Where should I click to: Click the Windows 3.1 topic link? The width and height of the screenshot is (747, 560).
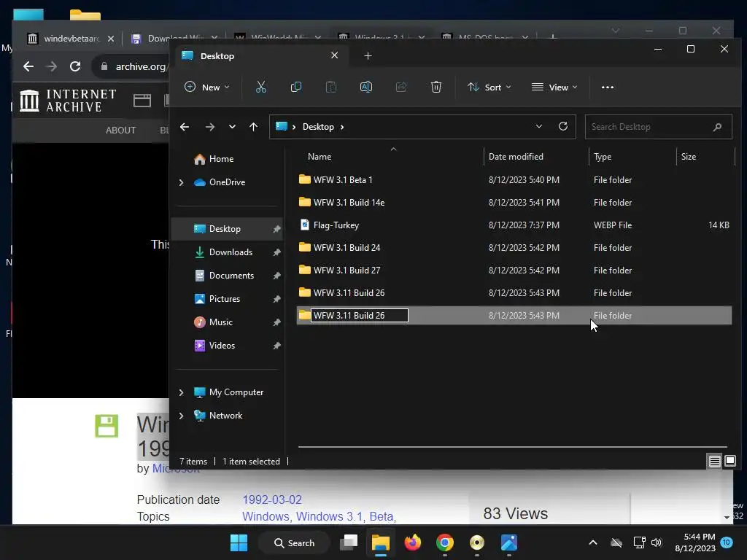tap(329, 517)
